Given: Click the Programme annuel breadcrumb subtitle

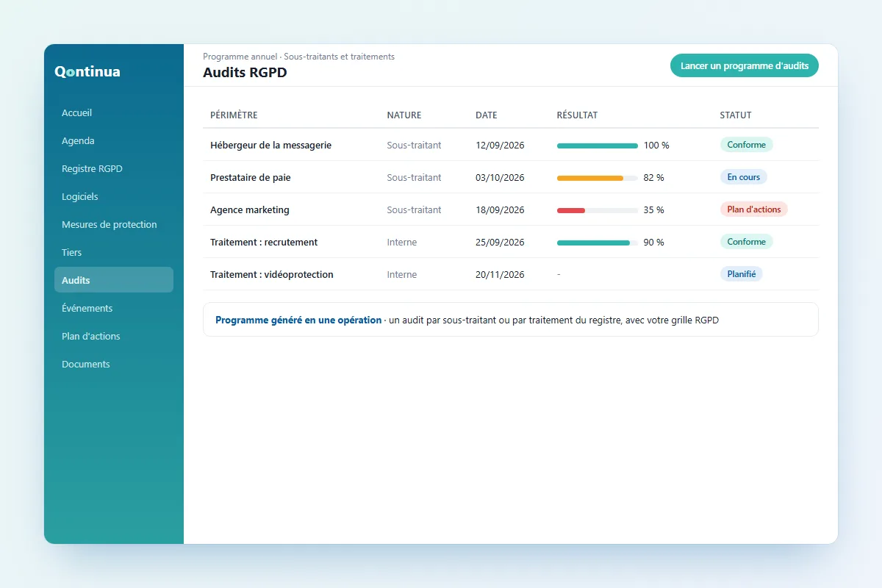Looking at the screenshot, I should (x=298, y=57).
